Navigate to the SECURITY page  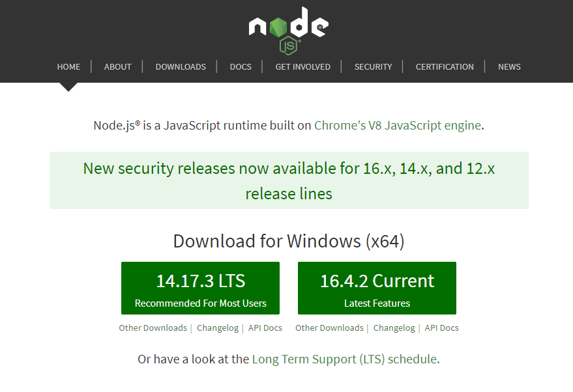[x=373, y=66]
